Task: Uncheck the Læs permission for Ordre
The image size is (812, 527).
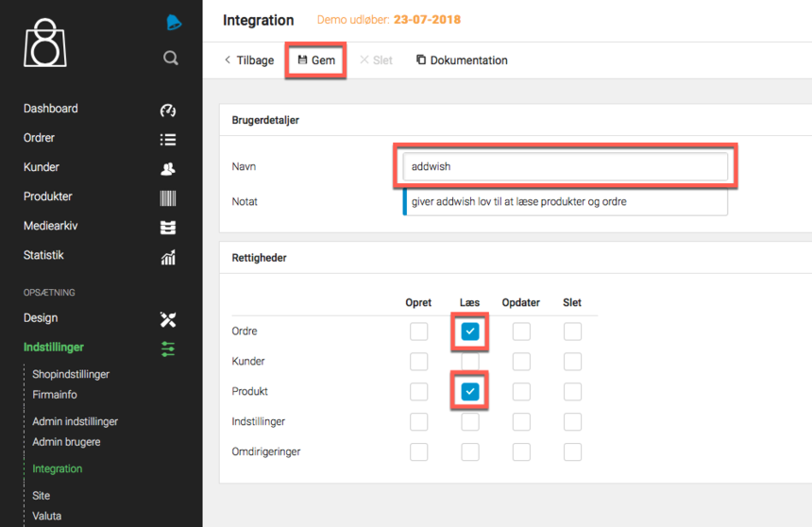Action: (x=470, y=331)
